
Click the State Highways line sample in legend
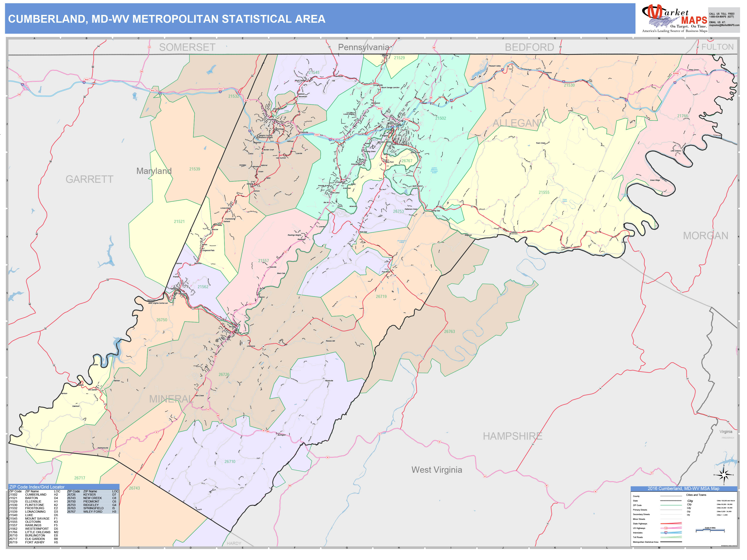(671, 523)
